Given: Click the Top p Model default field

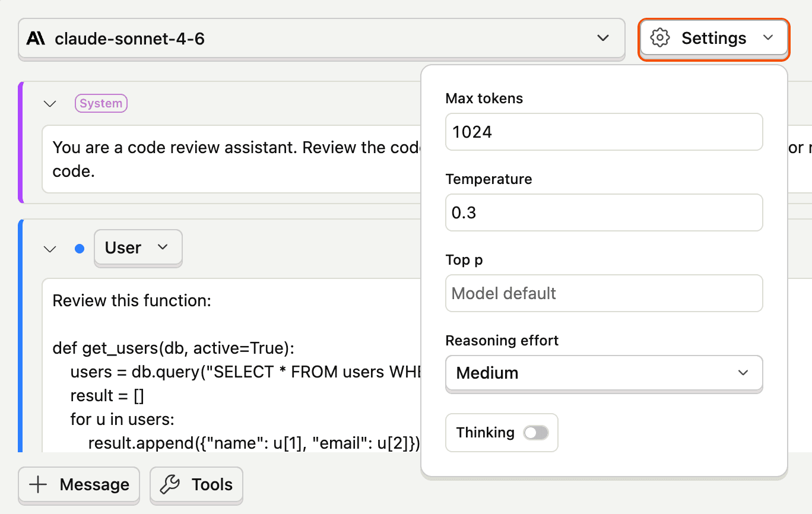Looking at the screenshot, I should point(604,293).
